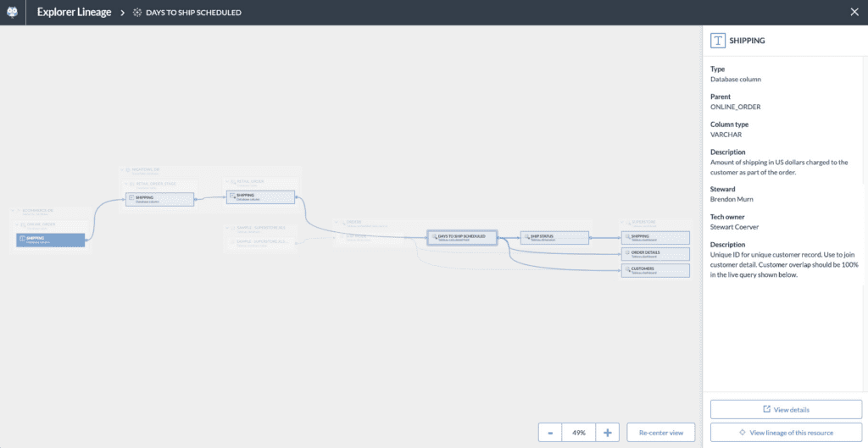Click the text type icon beside SHIPPING title
The image size is (868, 448).
(x=718, y=40)
